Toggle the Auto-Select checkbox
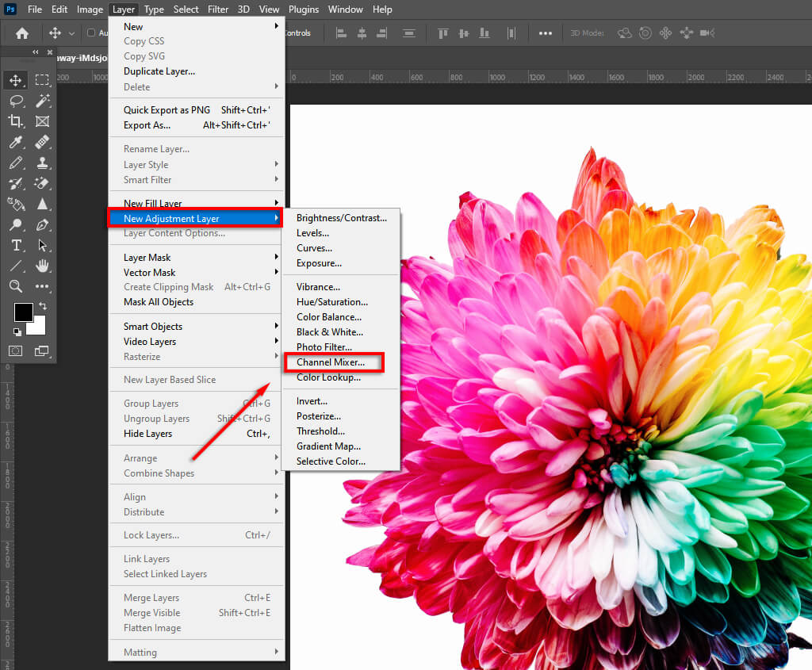The image size is (812, 670). 91,33
